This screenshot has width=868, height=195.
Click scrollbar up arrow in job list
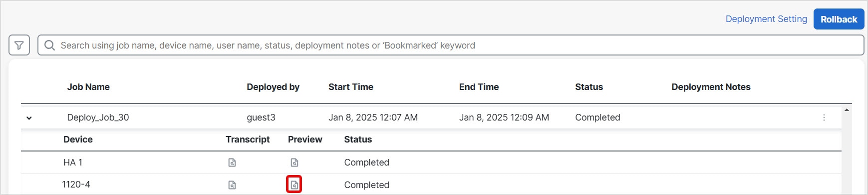click(x=847, y=110)
